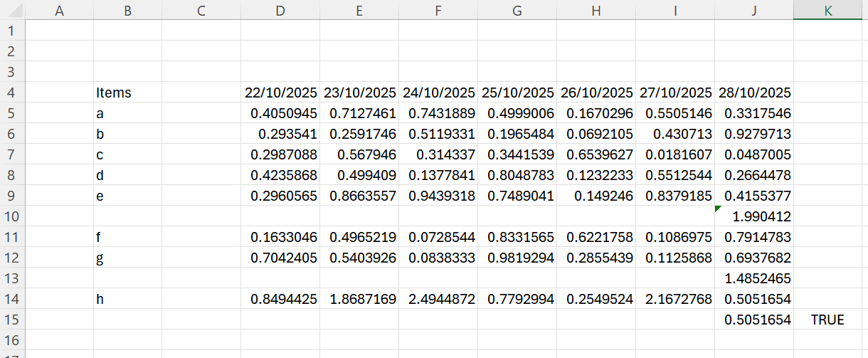The width and height of the screenshot is (868, 358).
Task: Click row 15 header
Action: click(x=12, y=320)
